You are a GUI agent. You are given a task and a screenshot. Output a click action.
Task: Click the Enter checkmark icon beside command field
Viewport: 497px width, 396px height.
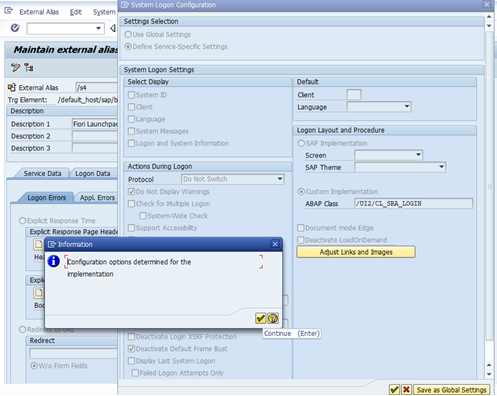coord(15,28)
